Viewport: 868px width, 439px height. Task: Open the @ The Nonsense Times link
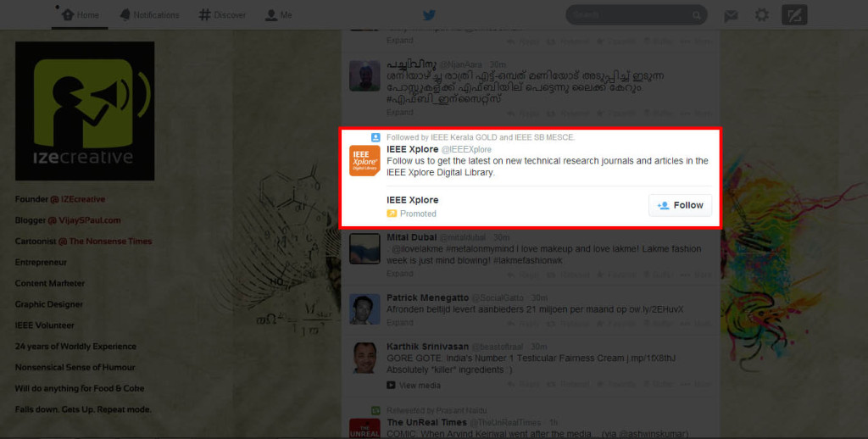[105, 242]
